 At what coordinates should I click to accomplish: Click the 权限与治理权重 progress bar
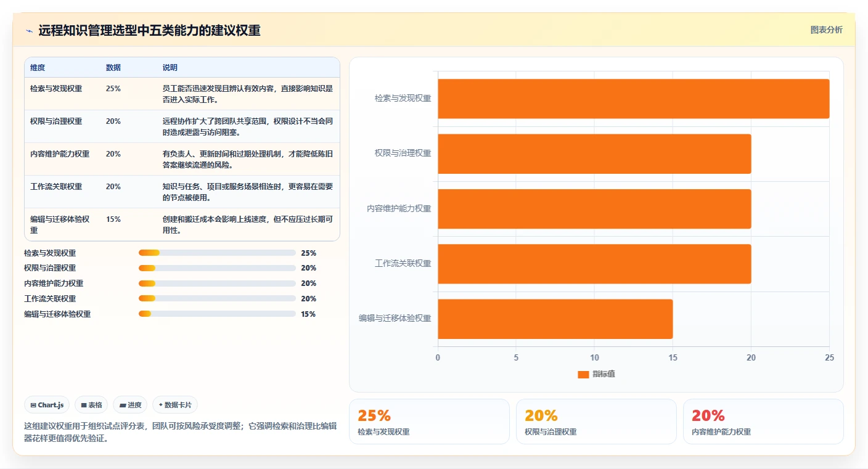tap(217, 268)
